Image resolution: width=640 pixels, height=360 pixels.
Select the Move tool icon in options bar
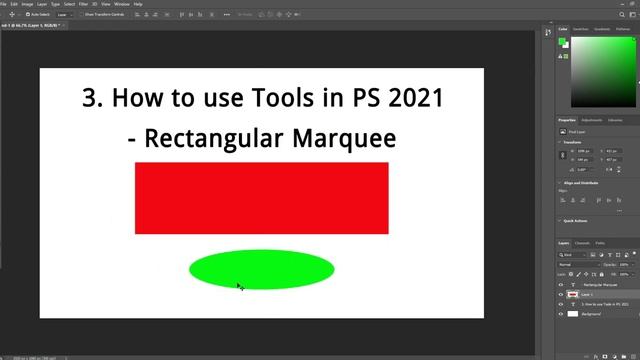tap(12, 14)
